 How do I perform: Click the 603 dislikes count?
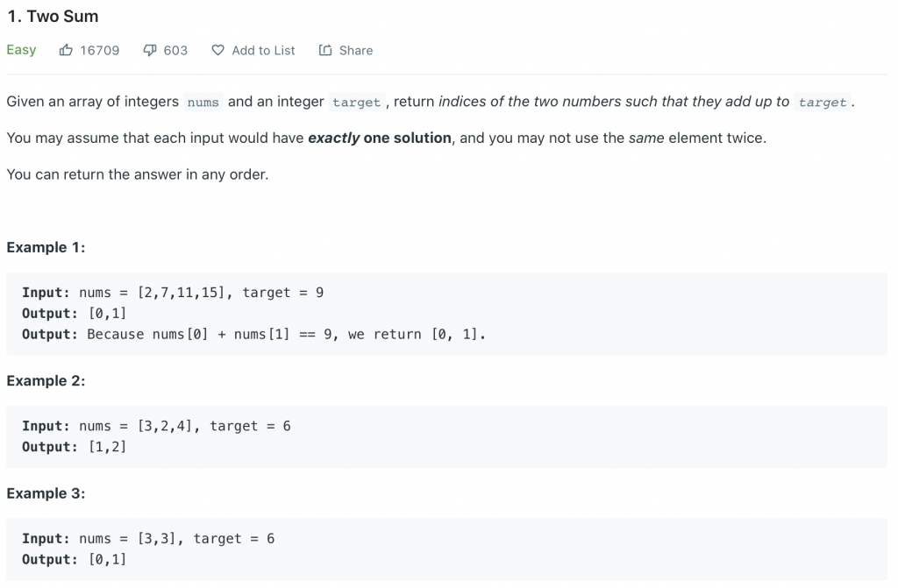pyautogui.click(x=175, y=51)
